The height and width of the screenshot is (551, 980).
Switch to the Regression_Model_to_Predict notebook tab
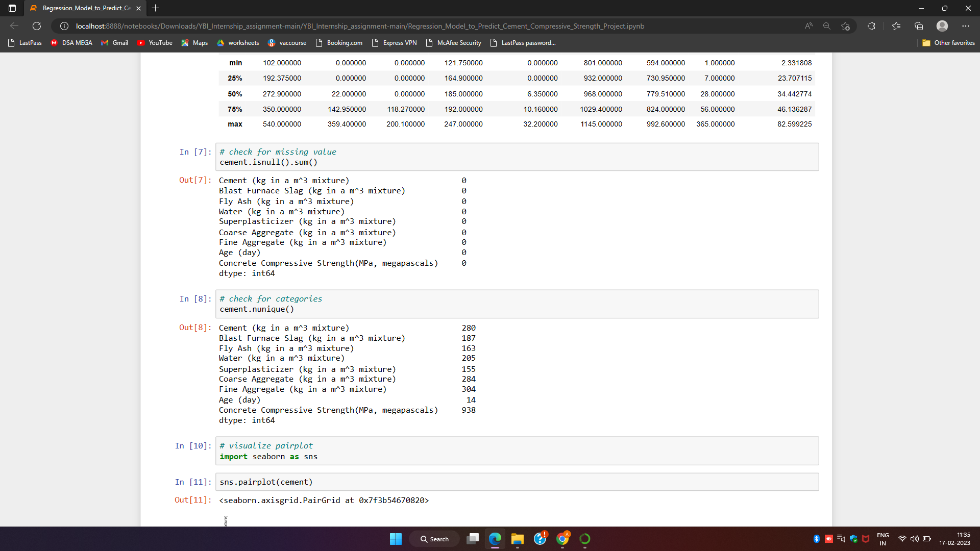coord(86,8)
